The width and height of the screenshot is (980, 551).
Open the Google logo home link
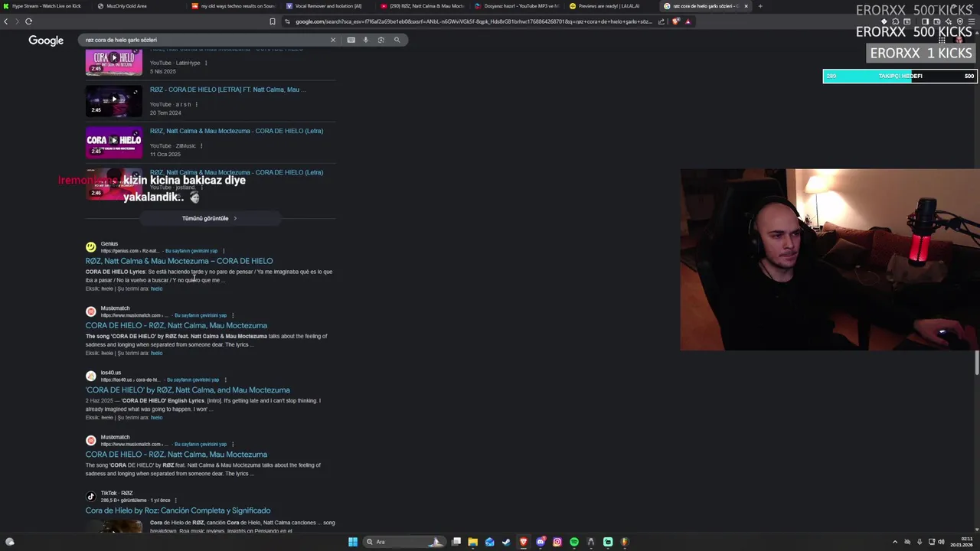point(46,41)
